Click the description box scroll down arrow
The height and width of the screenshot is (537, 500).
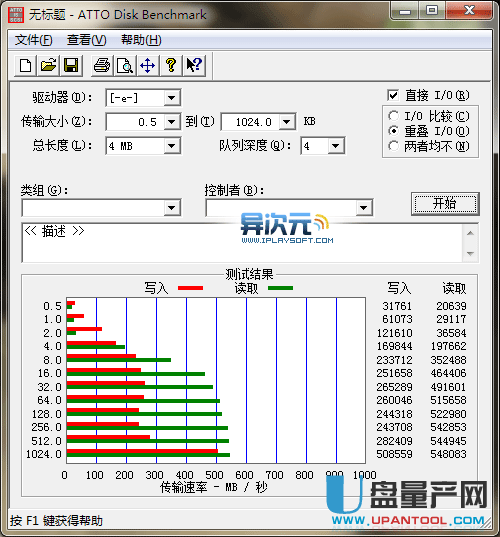[470, 253]
